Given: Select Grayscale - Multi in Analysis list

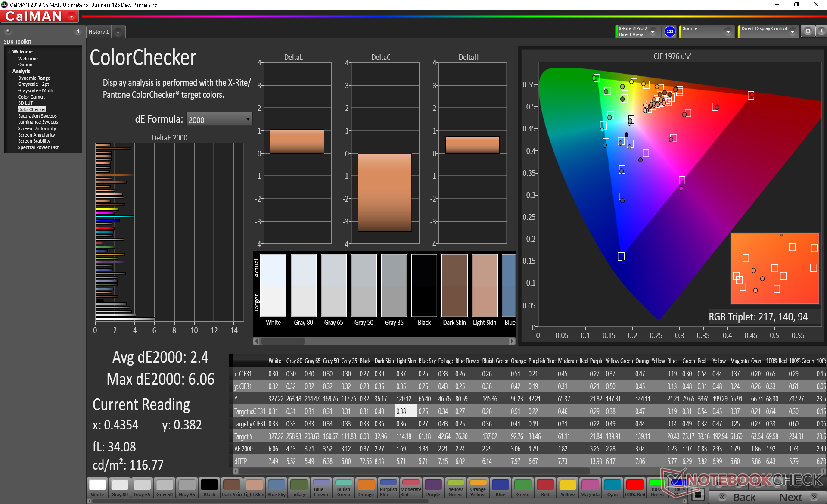Looking at the screenshot, I should pyautogui.click(x=35, y=90).
